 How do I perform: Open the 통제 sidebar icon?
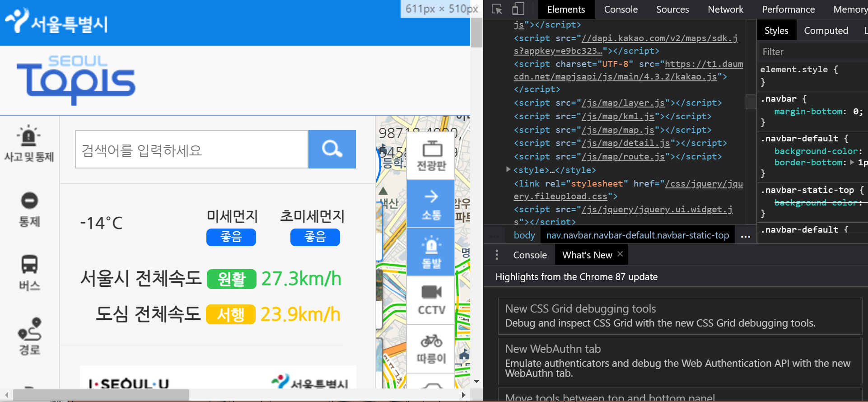(x=29, y=210)
